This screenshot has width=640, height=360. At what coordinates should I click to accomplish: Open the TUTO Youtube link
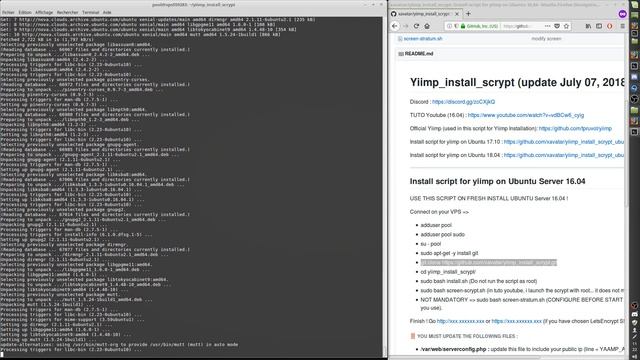[526, 115]
